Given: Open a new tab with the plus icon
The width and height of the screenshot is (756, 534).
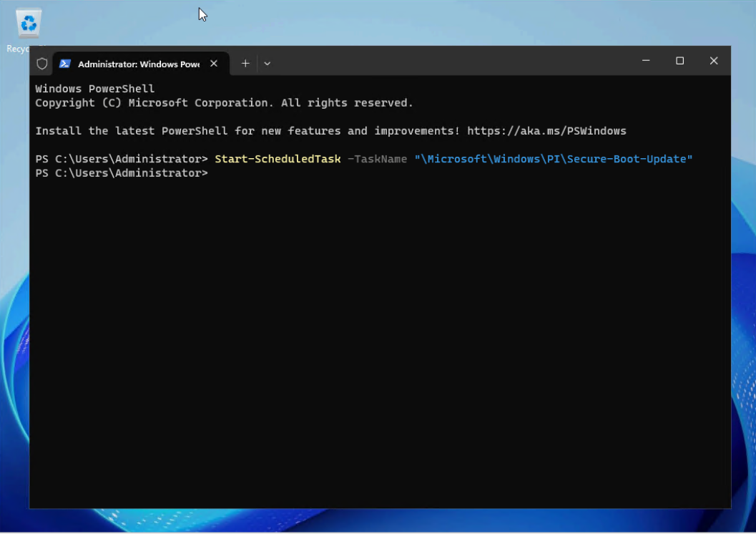Looking at the screenshot, I should 245,63.
